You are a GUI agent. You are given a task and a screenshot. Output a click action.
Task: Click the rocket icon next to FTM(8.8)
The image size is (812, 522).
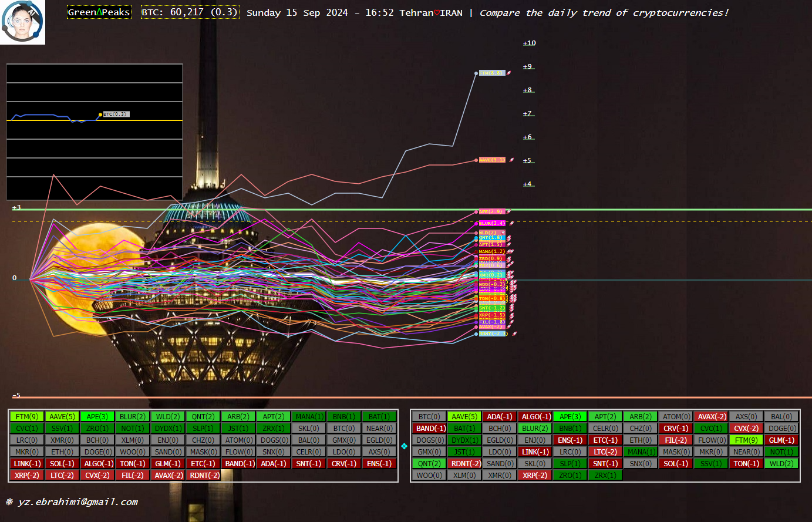click(509, 73)
